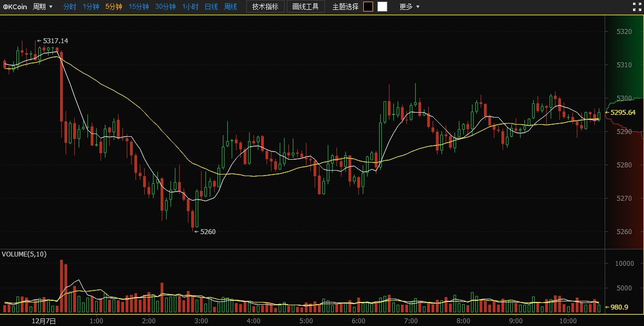Click the 5320 price axis label
Screen dimensions: 644x326
[x=624, y=32]
